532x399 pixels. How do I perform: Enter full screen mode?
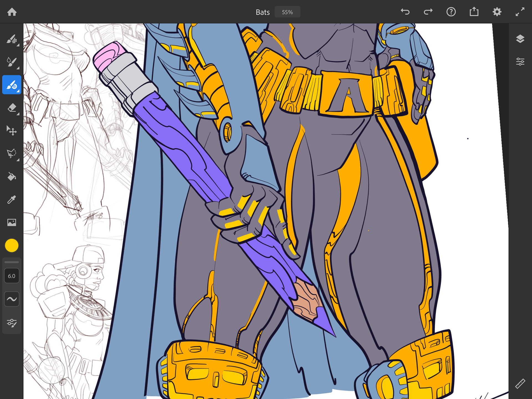(520, 12)
